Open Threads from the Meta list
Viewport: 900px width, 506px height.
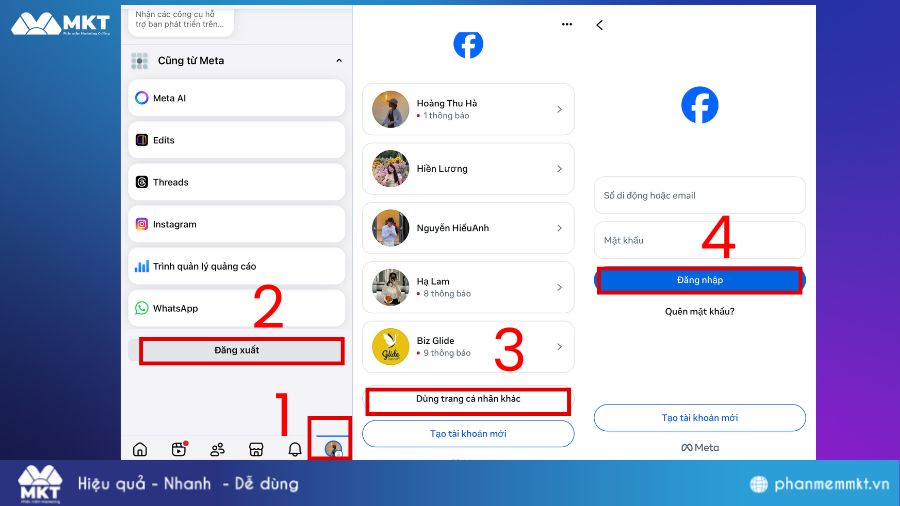tap(236, 182)
